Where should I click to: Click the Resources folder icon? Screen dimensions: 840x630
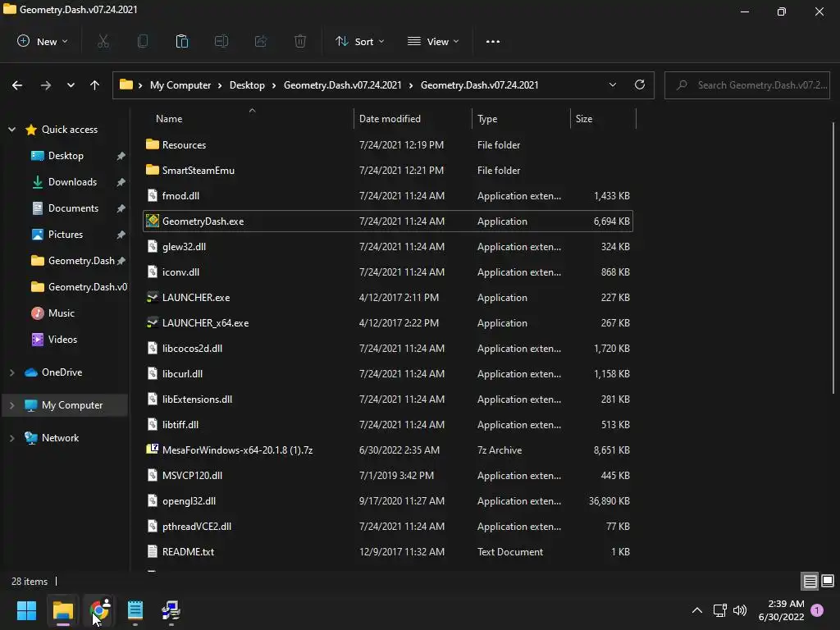(153, 144)
